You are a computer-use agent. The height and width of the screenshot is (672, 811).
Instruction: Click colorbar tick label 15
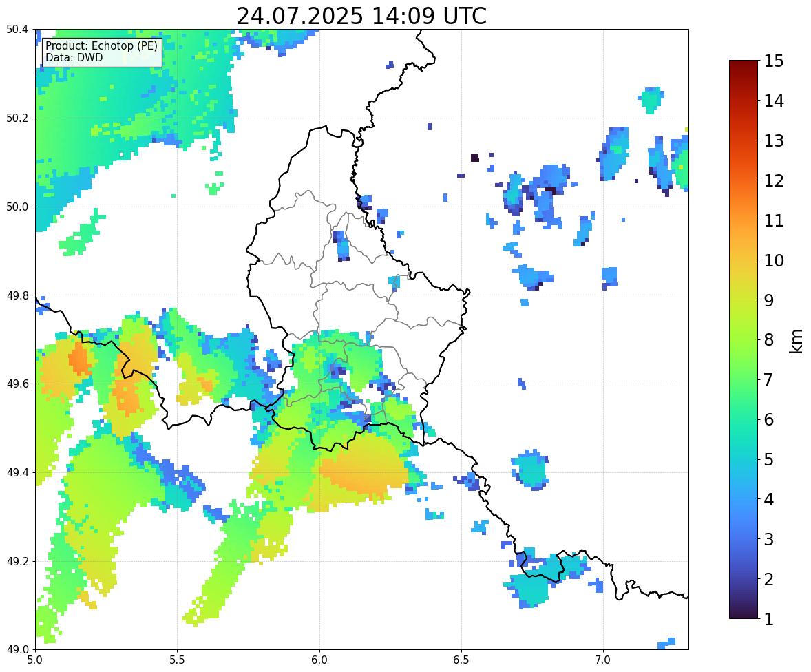click(774, 61)
